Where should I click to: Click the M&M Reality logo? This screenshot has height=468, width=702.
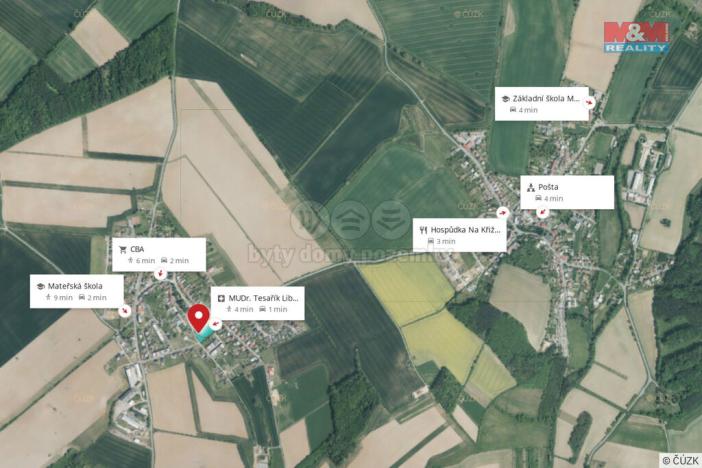point(636,38)
